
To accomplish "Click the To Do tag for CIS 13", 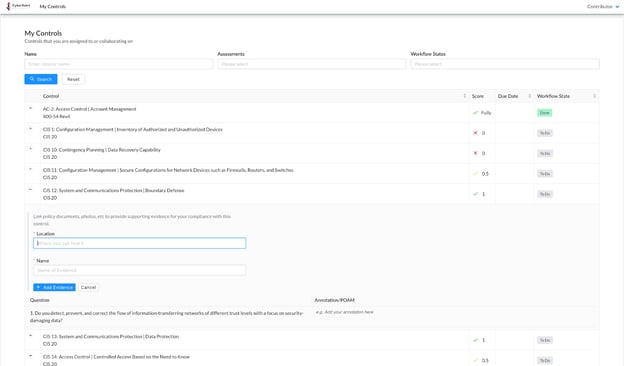I will pos(545,340).
